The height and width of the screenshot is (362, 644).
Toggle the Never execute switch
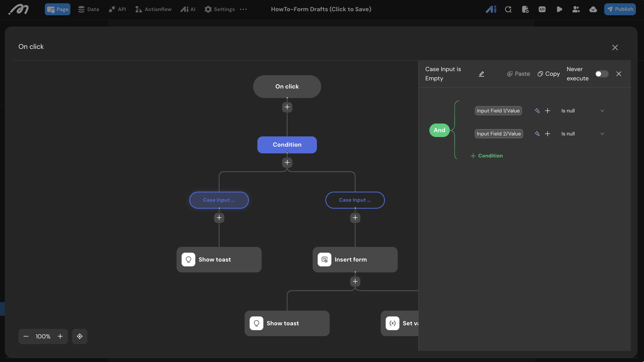point(601,74)
